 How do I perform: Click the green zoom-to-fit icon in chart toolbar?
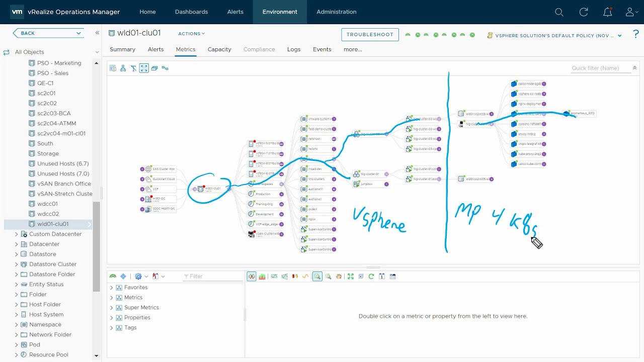coord(351,277)
